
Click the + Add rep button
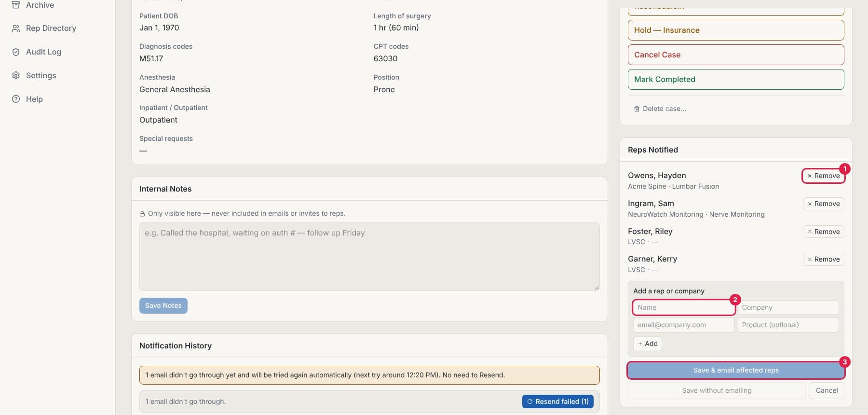coord(648,344)
